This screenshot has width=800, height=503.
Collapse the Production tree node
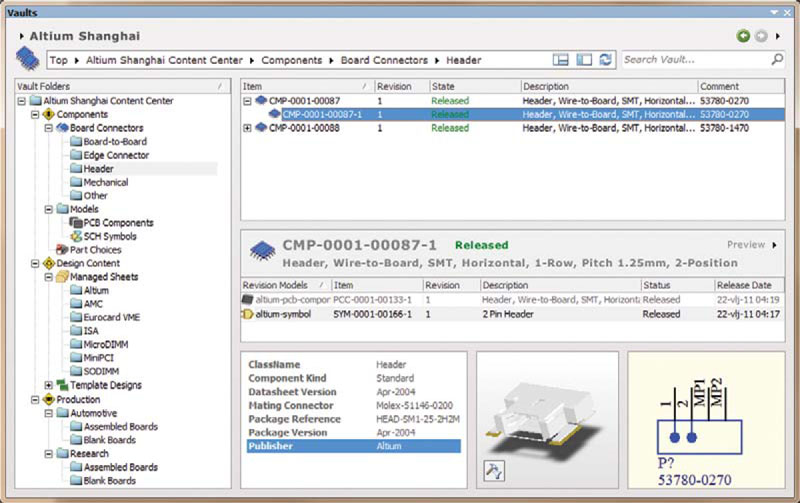[35, 399]
